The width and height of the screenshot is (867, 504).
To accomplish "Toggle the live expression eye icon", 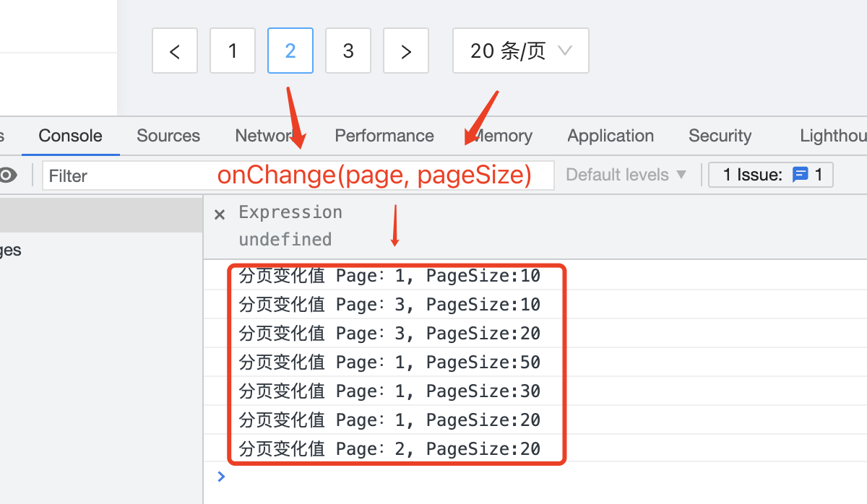I will (x=8, y=175).
